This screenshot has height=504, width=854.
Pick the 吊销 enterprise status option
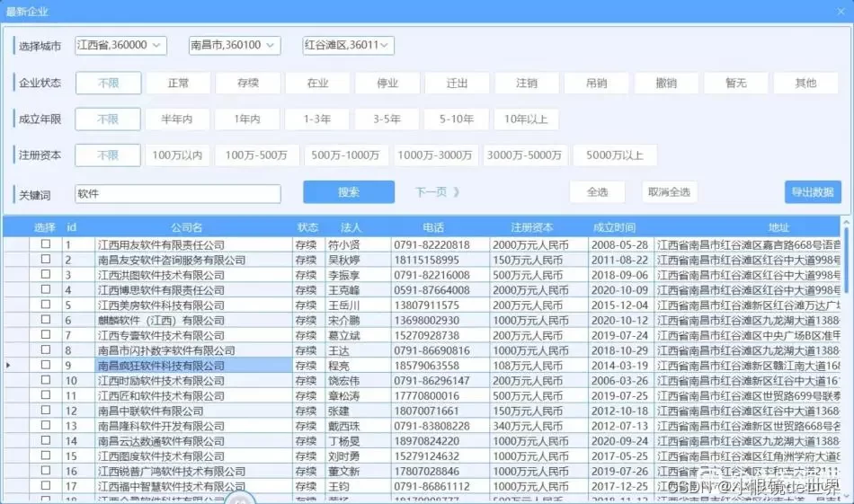[596, 83]
